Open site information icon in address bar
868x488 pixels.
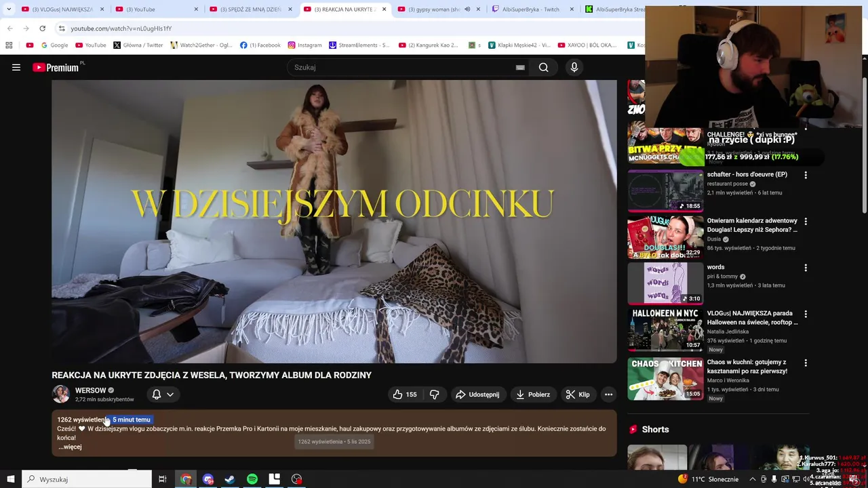[x=62, y=28]
